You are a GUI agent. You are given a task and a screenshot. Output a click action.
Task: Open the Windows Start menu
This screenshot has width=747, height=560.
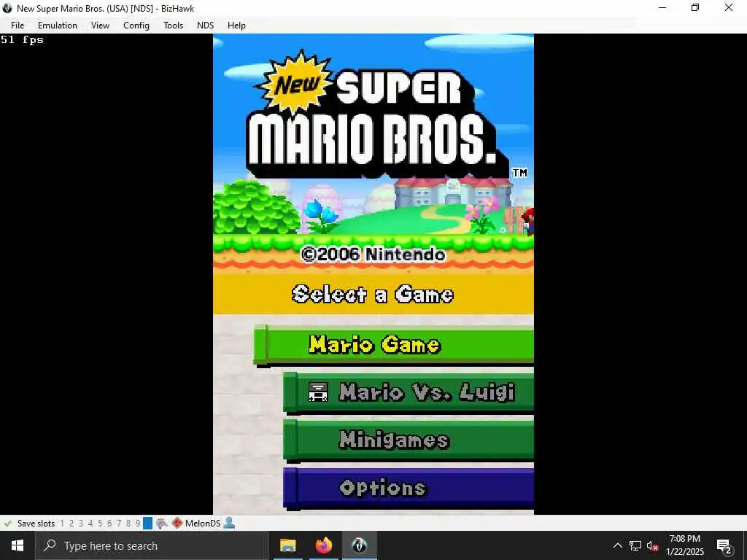[x=18, y=545]
